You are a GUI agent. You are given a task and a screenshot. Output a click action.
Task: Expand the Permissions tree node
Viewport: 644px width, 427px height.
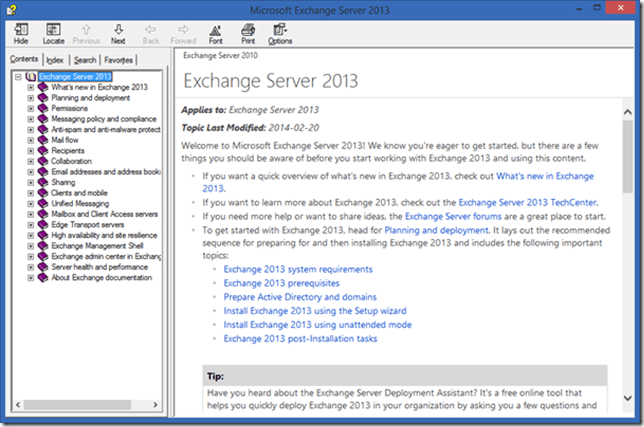click(x=31, y=108)
